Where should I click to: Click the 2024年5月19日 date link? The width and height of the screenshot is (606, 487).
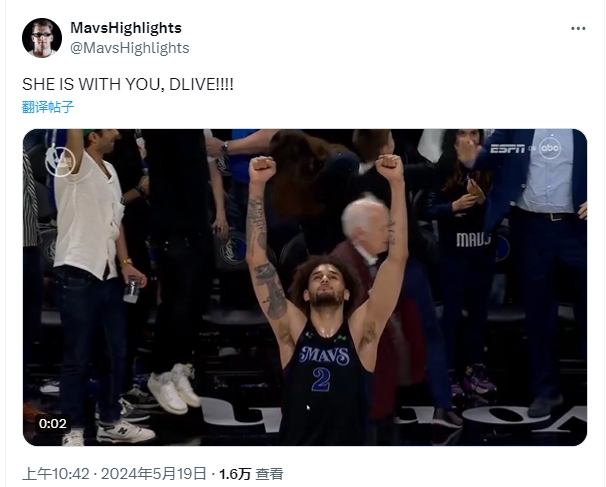154,473
